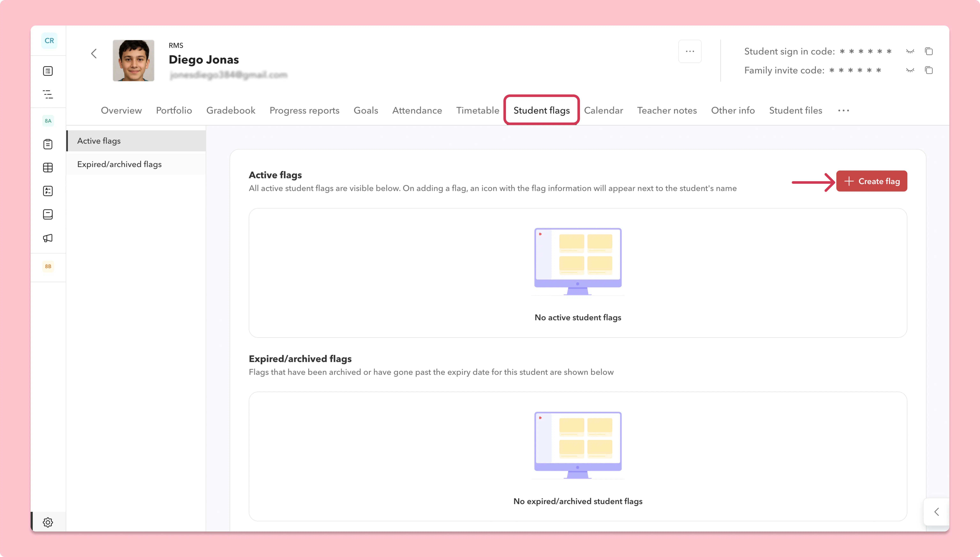Copy the family invite code

click(929, 70)
